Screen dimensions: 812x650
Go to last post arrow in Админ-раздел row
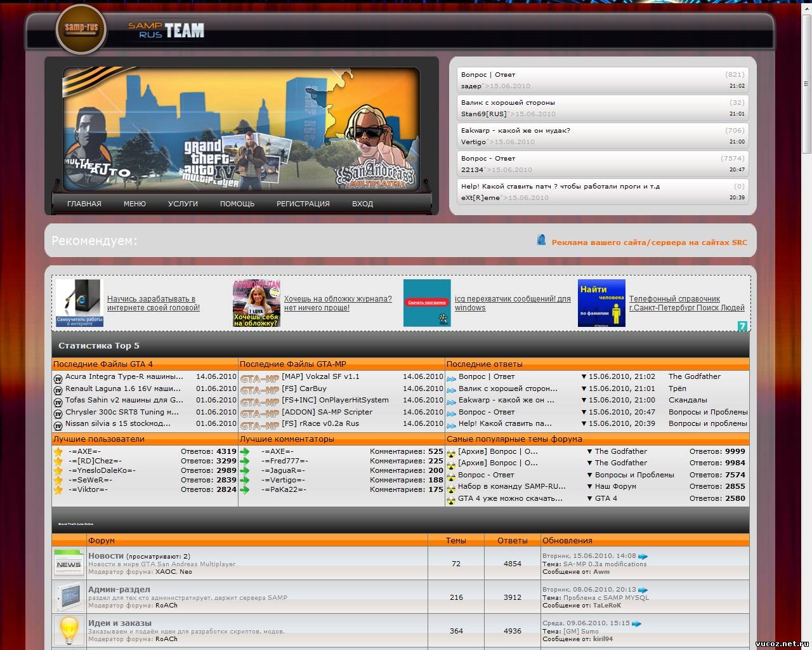643,590
